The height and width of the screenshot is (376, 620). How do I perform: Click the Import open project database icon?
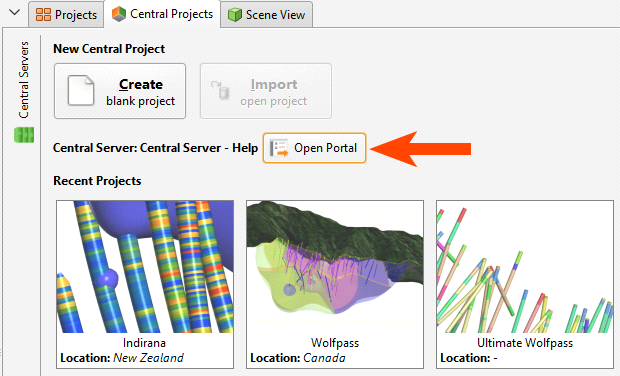point(221,90)
